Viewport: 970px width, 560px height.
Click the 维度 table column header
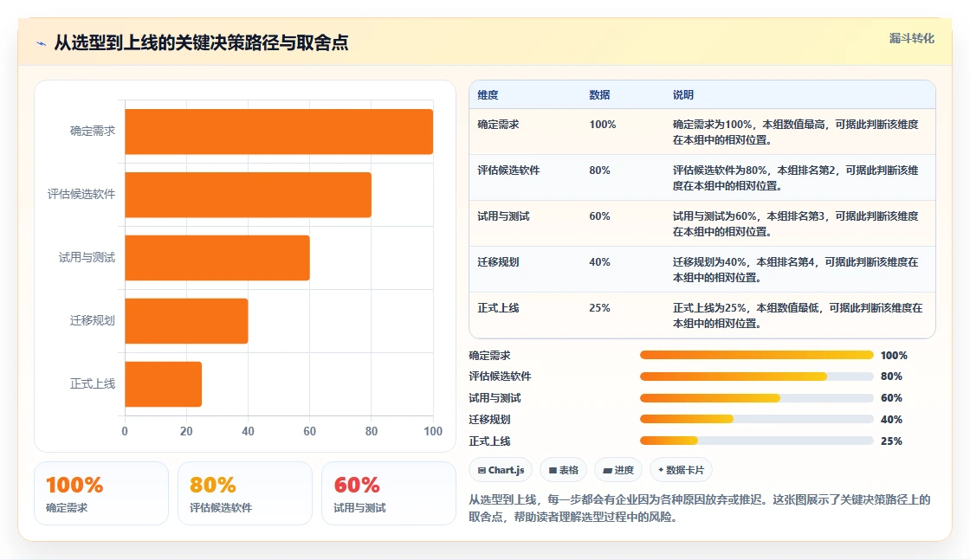488,94
